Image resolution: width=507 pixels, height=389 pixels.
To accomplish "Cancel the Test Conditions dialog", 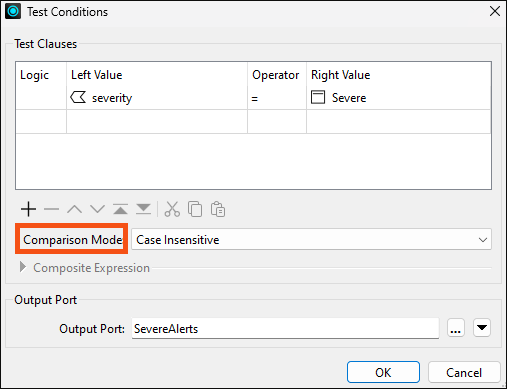I will click(464, 372).
